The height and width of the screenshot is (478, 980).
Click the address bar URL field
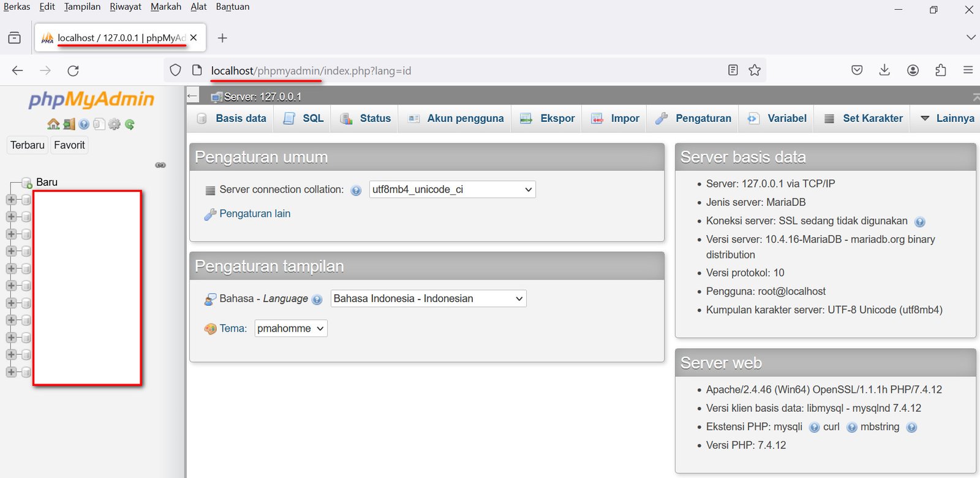click(x=466, y=70)
